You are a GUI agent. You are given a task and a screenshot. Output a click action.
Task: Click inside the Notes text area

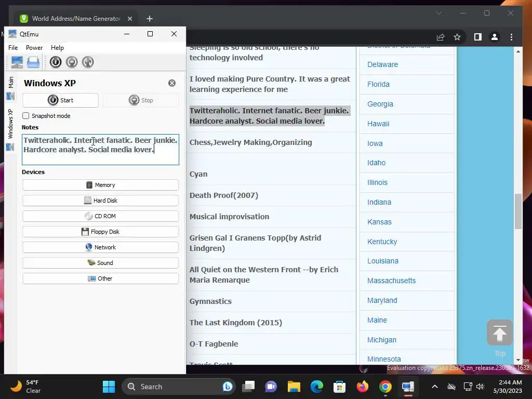100,150
